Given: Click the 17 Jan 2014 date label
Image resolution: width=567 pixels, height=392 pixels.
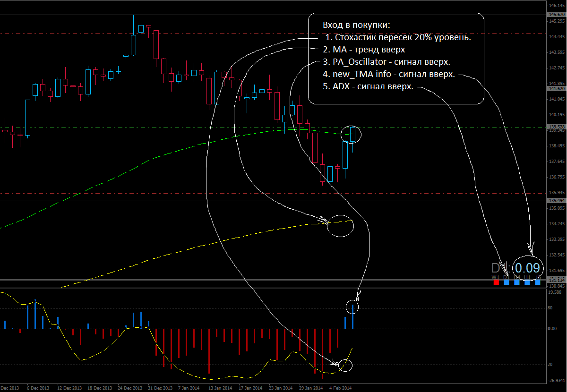Looking at the screenshot, I should pos(250,388).
